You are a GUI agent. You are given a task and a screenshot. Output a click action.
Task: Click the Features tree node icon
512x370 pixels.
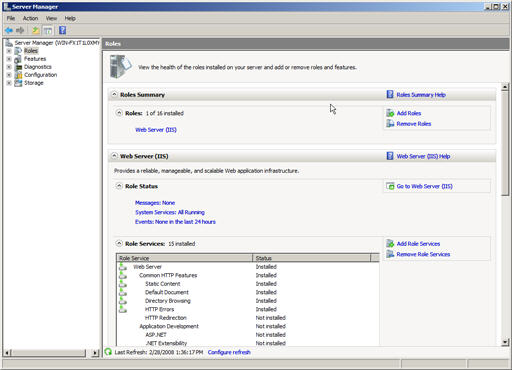[18, 59]
